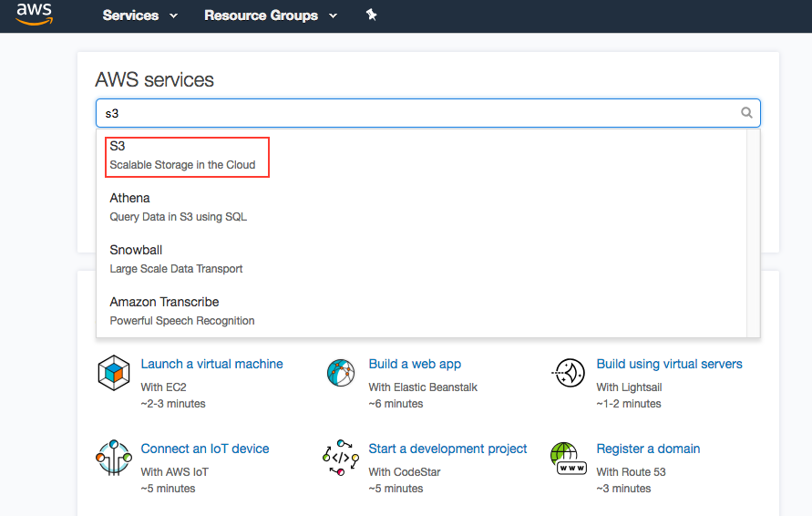
Task: Click 'With EC2' text
Action: [x=163, y=387]
